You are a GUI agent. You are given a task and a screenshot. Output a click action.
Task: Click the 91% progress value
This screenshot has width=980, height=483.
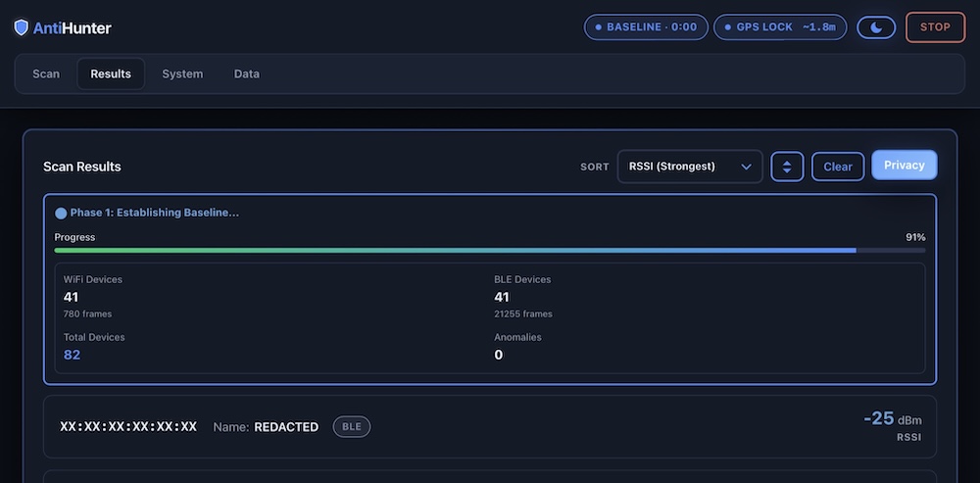915,237
